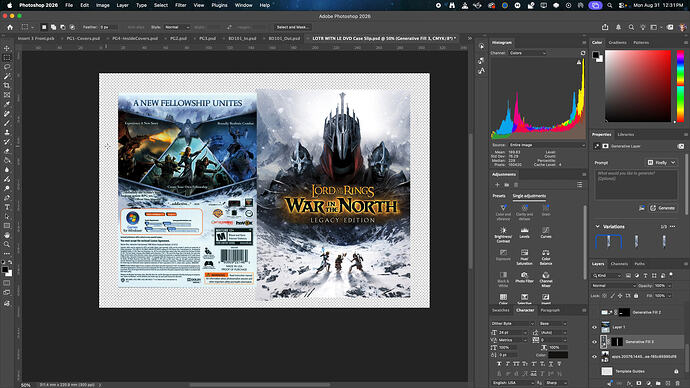This screenshot has height=388, width=690.
Task: Refresh the histogram cache
Action: point(583,53)
